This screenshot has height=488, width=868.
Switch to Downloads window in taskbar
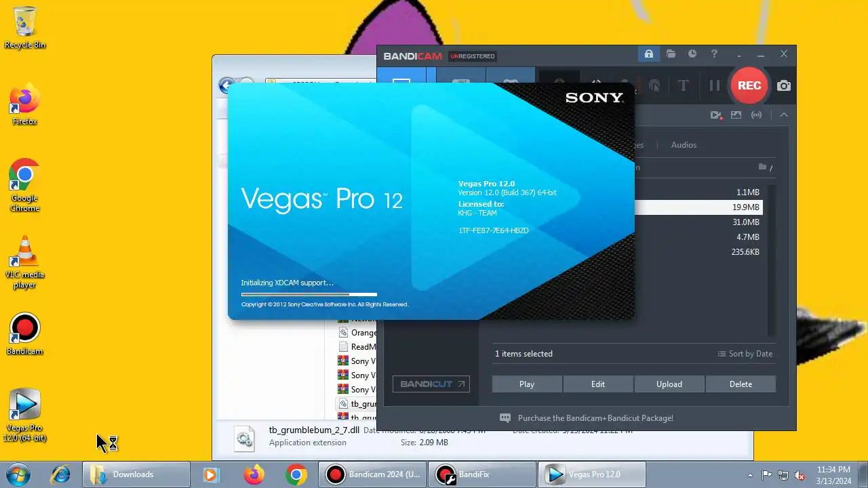(x=135, y=474)
